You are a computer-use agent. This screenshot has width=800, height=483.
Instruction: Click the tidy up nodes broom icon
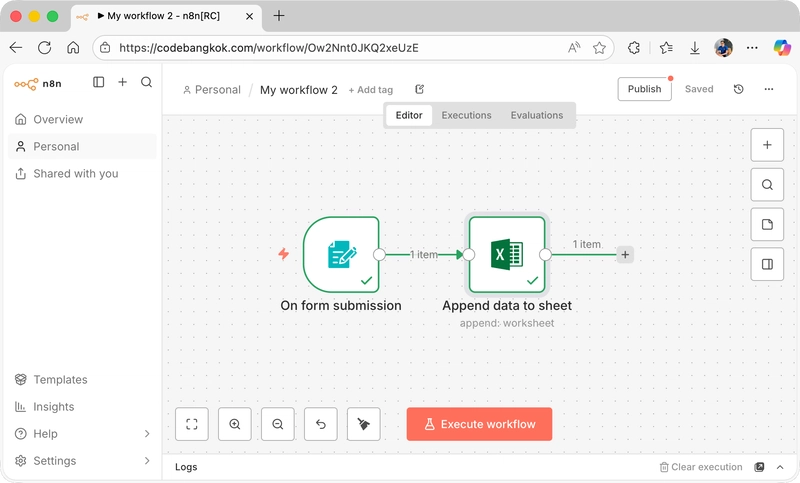364,424
